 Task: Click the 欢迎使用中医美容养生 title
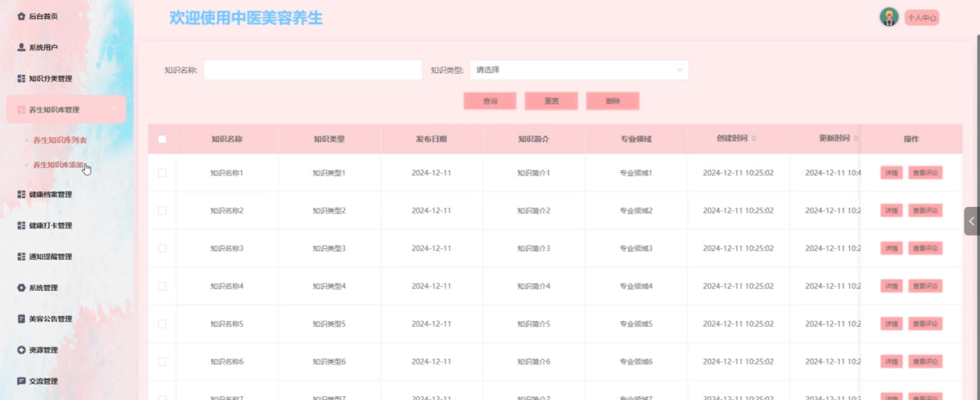[246, 18]
